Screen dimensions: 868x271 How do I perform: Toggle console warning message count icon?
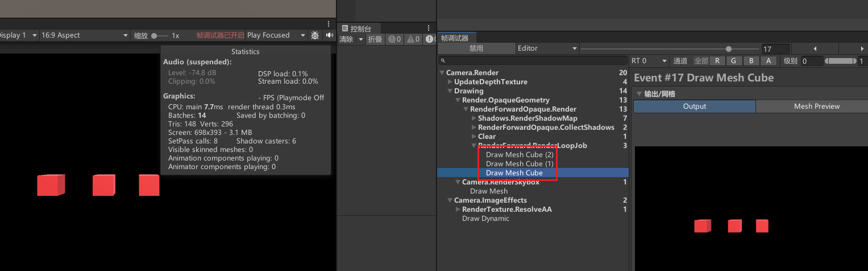coord(414,39)
